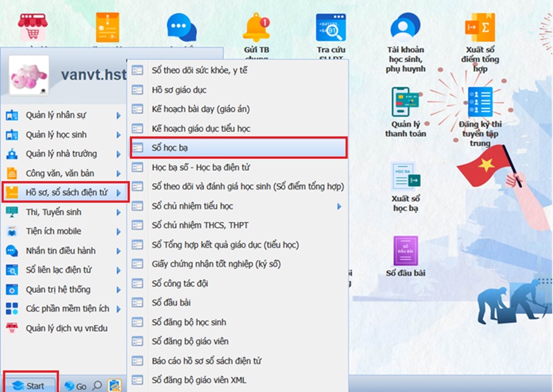Click the Quản lý nhà trường menu icon
This screenshot has height=392, width=553.
point(12,154)
